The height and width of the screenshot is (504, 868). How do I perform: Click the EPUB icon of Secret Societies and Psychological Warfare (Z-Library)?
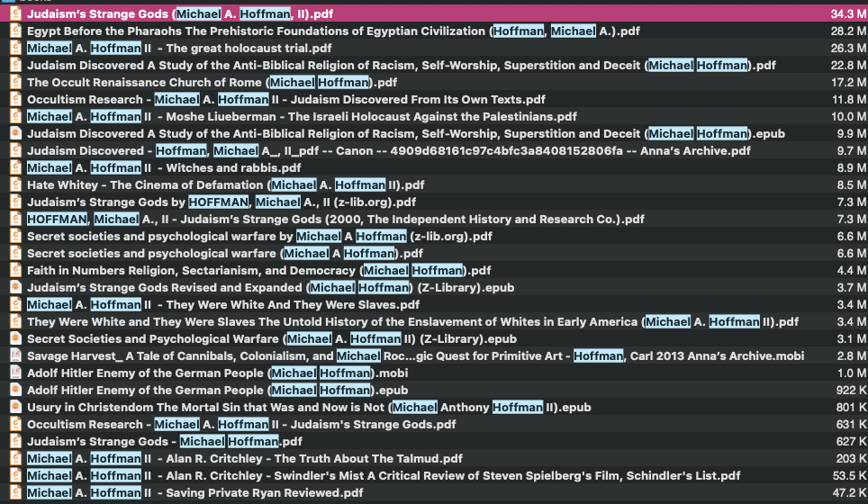(x=16, y=338)
